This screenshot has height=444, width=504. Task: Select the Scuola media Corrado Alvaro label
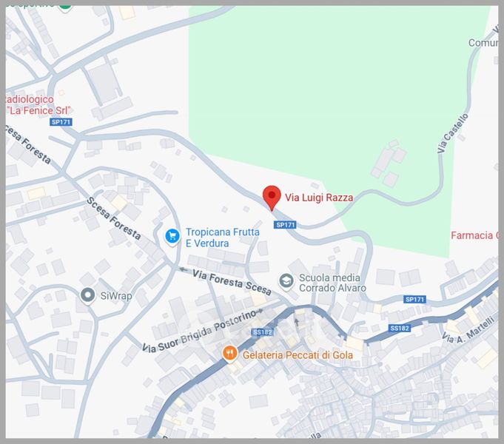click(x=332, y=283)
